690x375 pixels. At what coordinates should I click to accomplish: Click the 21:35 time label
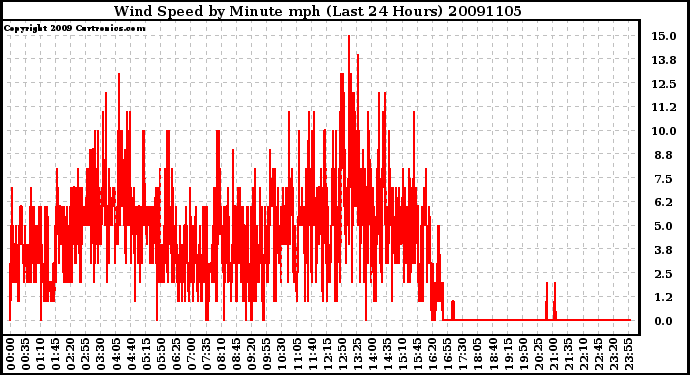568,354
